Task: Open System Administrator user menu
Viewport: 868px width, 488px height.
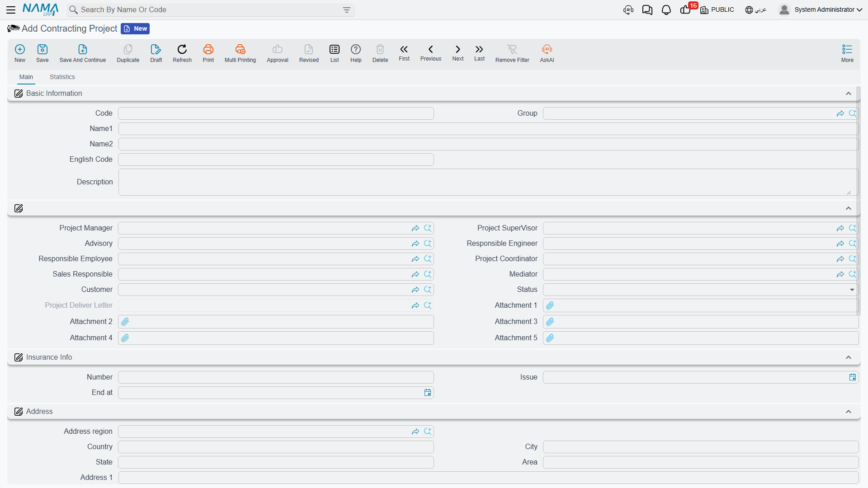Action: (821, 10)
